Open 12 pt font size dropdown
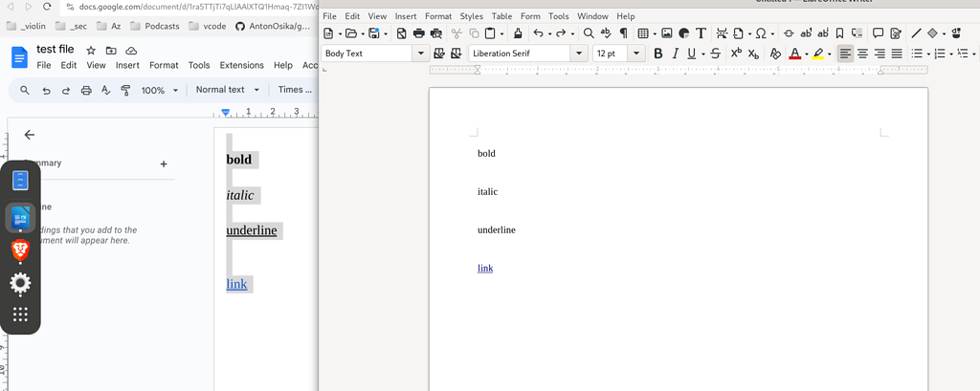Viewport: 980px width, 391px height. 636,54
